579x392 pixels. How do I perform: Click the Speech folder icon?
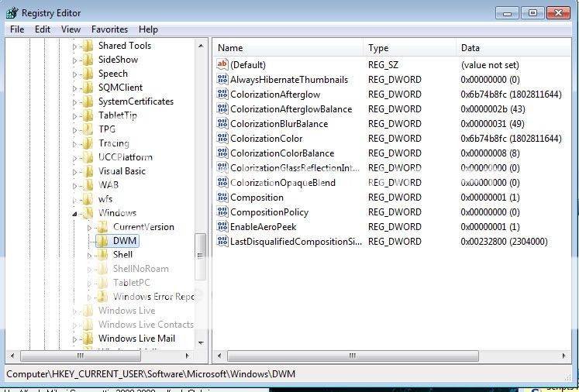pos(88,74)
